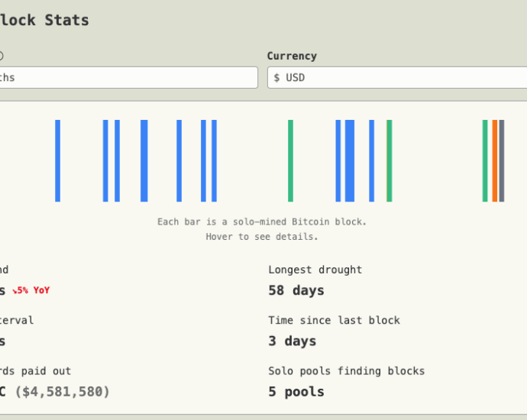Select the widest blue bar in the chart
The image size is (527, 420).
pyautogui.click(x=350, y=160)
